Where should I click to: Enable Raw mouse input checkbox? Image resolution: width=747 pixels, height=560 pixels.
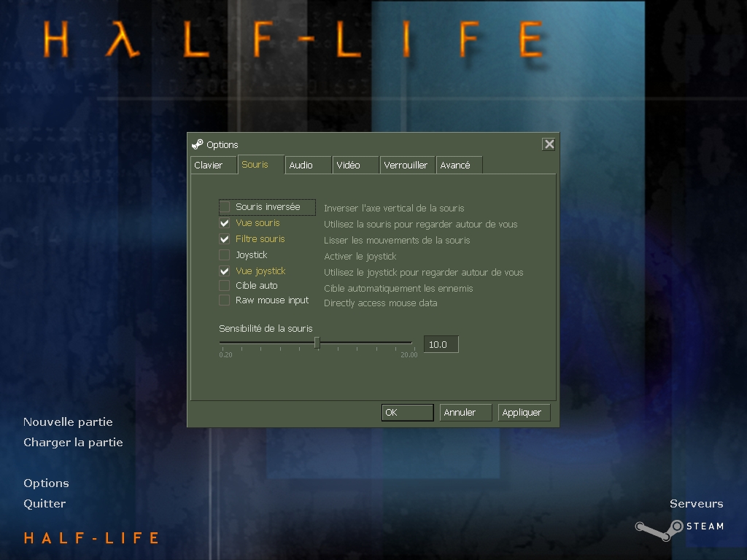tap(225, 300)
